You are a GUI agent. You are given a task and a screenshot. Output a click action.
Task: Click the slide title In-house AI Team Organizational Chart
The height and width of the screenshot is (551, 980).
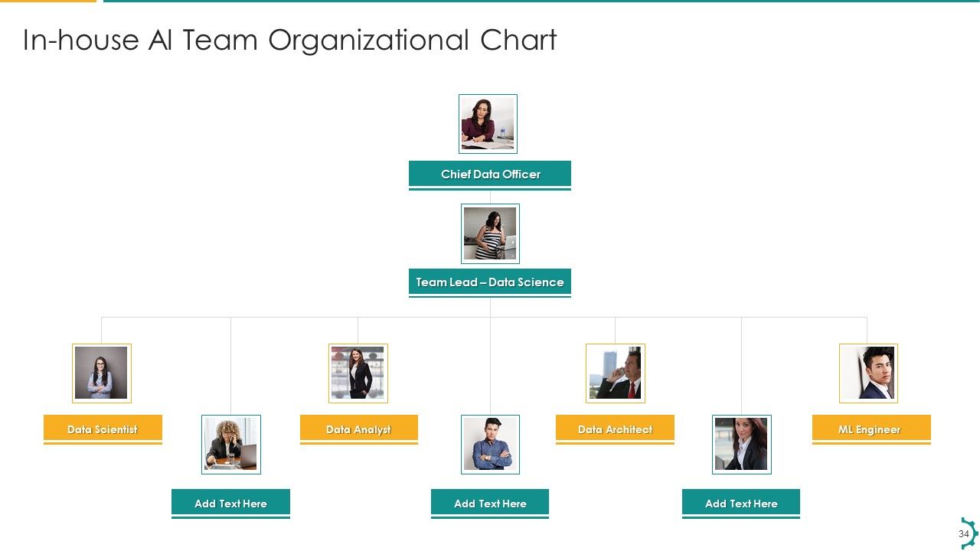(289, 41)
